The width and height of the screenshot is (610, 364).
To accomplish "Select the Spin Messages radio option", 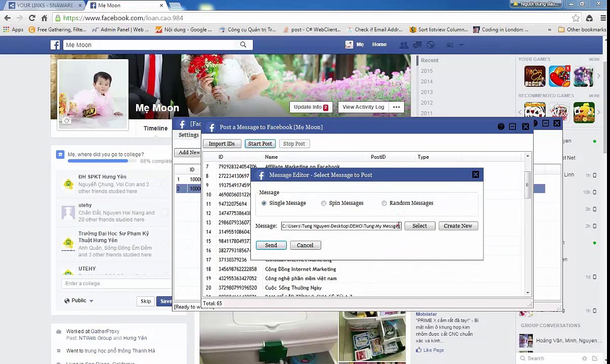I will (x=324, y=203).
